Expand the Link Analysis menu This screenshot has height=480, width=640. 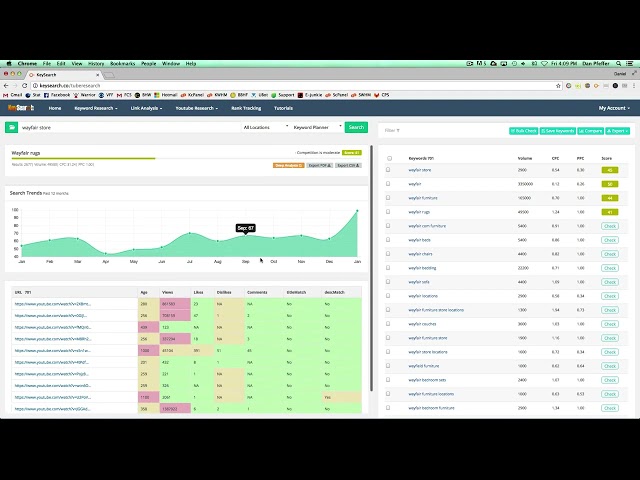point(146,108)
